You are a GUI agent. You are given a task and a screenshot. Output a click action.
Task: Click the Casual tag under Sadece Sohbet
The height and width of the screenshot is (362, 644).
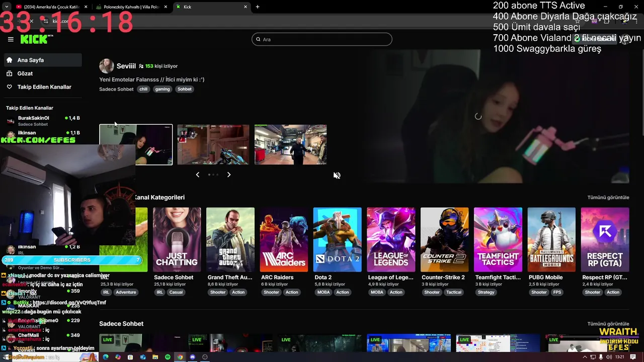click(x=176, y=292)
